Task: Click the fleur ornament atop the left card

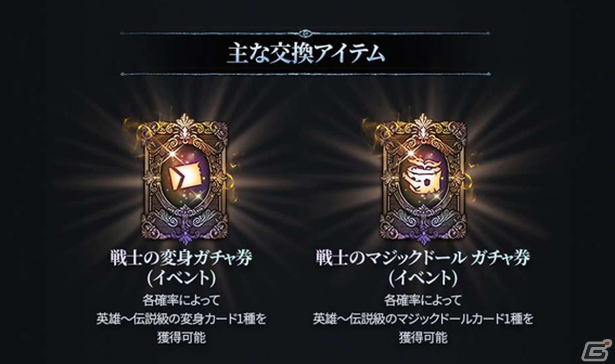Action: 184,124
